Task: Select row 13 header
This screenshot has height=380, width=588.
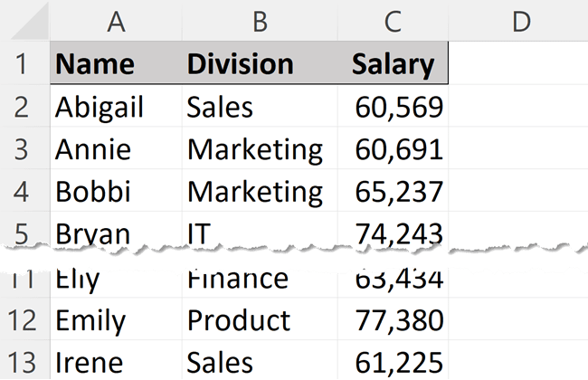Action: coord(24,362)
